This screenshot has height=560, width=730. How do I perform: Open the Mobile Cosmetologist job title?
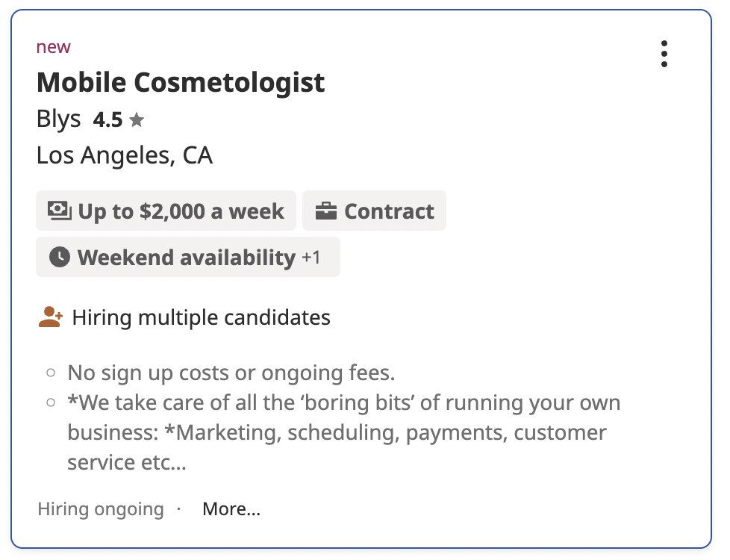click(181, 82)
